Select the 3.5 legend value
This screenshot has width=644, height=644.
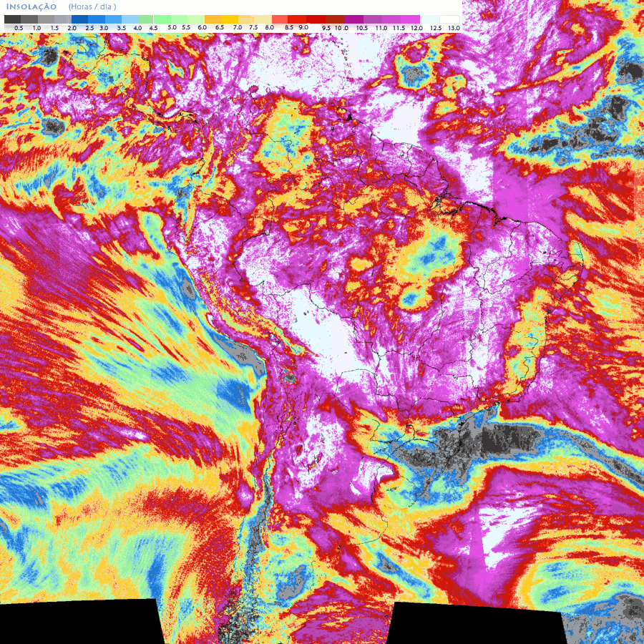122,28
